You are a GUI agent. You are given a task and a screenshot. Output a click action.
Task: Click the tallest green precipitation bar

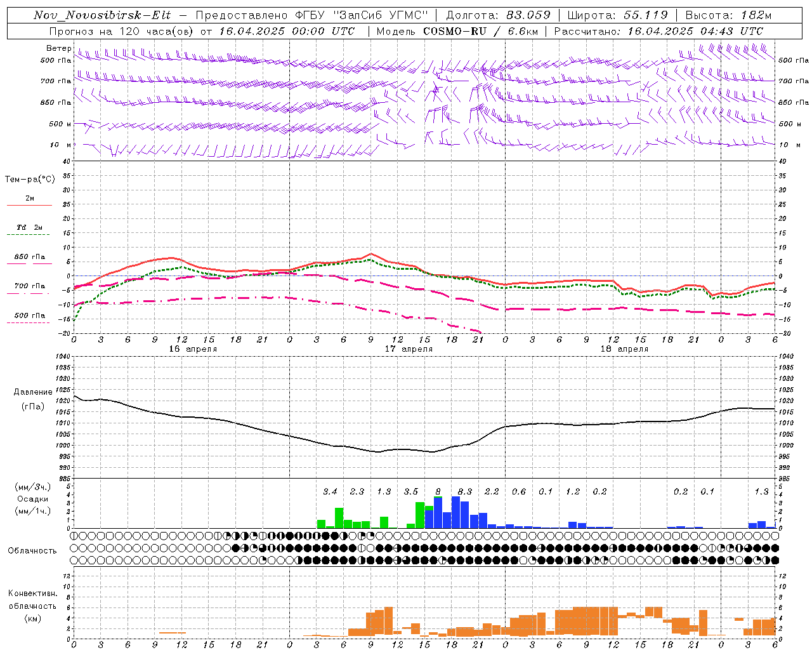420,515
